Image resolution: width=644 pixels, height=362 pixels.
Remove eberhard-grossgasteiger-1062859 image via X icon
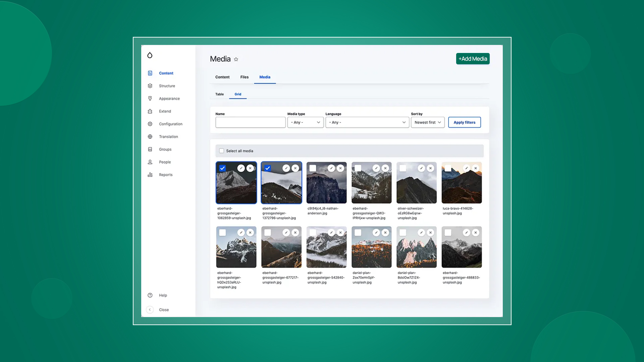(250, 168)
